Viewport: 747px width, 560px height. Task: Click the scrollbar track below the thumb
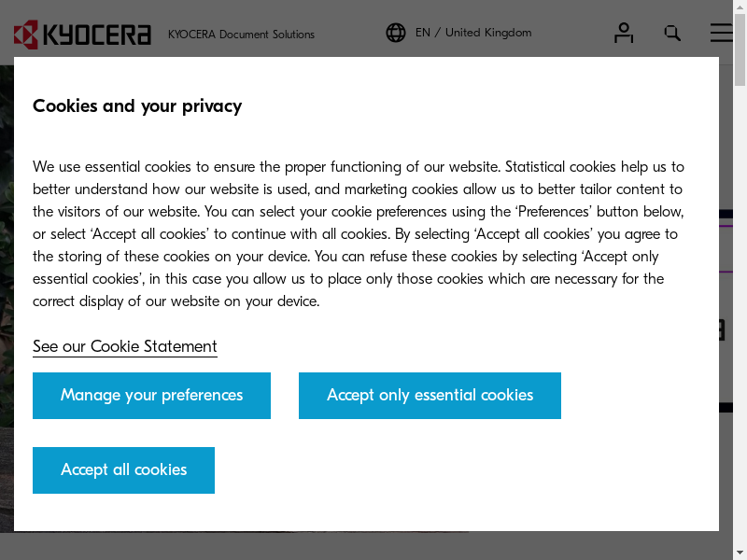(x=740, y=327)
